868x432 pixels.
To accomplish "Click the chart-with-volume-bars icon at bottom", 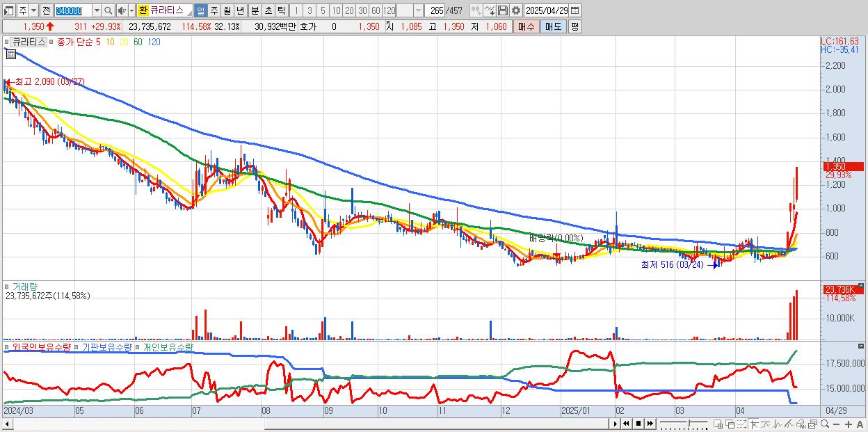I will pos(801,424).
